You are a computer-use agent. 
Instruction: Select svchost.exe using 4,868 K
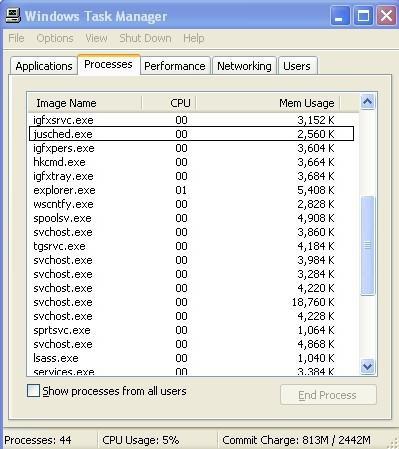point(192,344)
